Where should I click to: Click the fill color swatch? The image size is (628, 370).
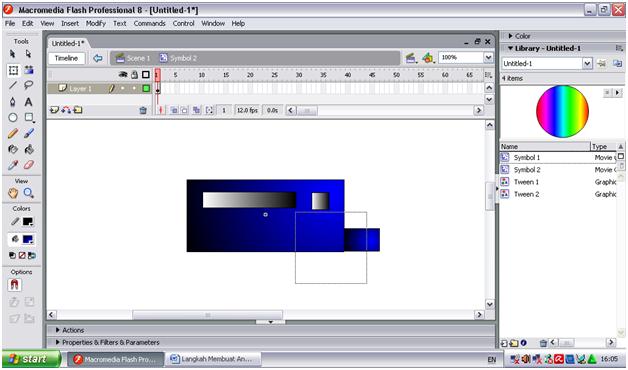28,239
